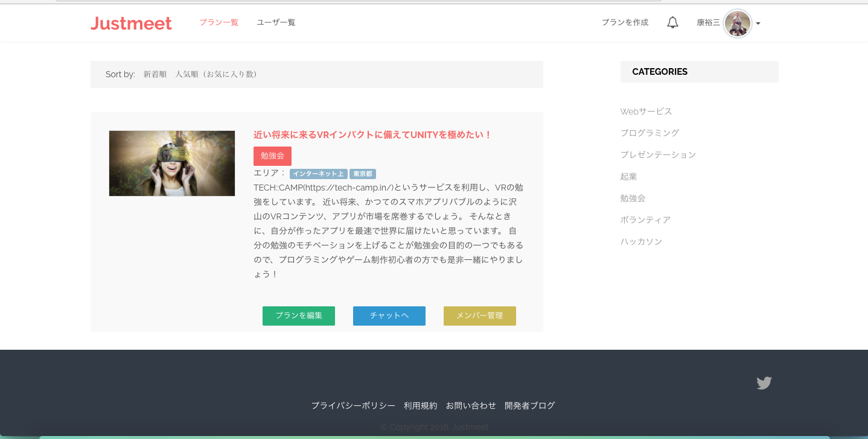Click the 康裕三 profile avatar
This screenshot has width=868, height=439.
click(x=737, y=23)
